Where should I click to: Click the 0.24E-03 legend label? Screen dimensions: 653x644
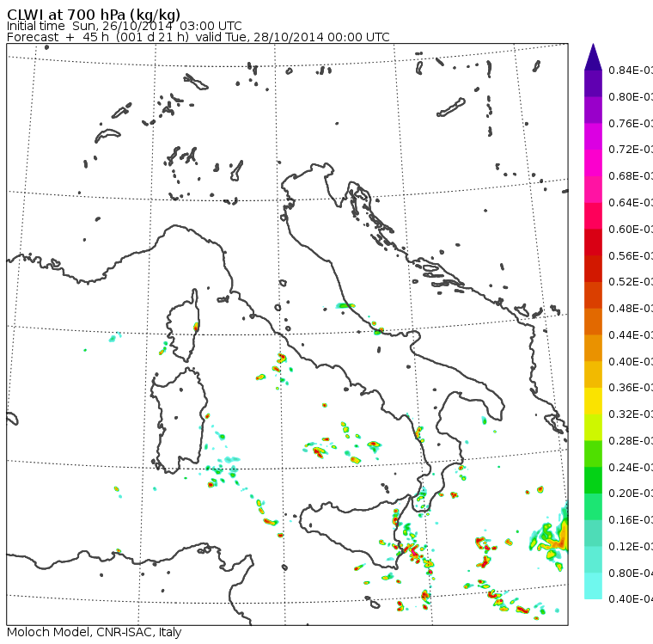pyautogui.click(x=631, y=467)
